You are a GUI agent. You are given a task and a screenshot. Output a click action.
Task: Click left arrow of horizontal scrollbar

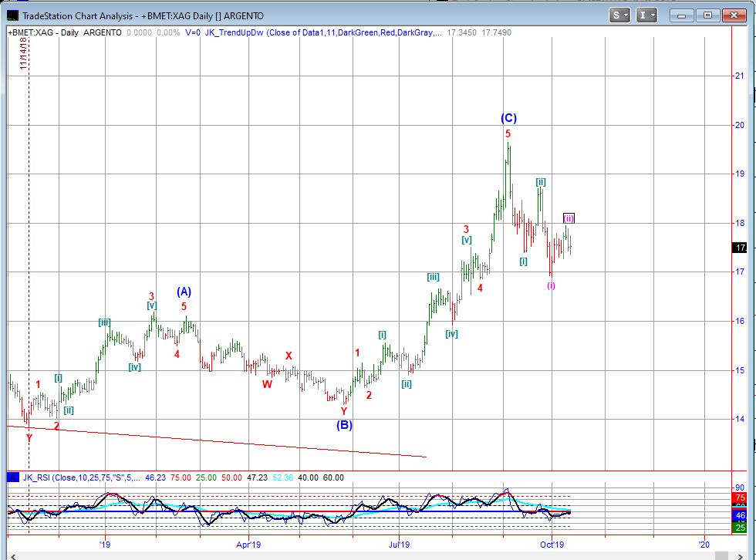pyautogui.click(x=12, y=555)
